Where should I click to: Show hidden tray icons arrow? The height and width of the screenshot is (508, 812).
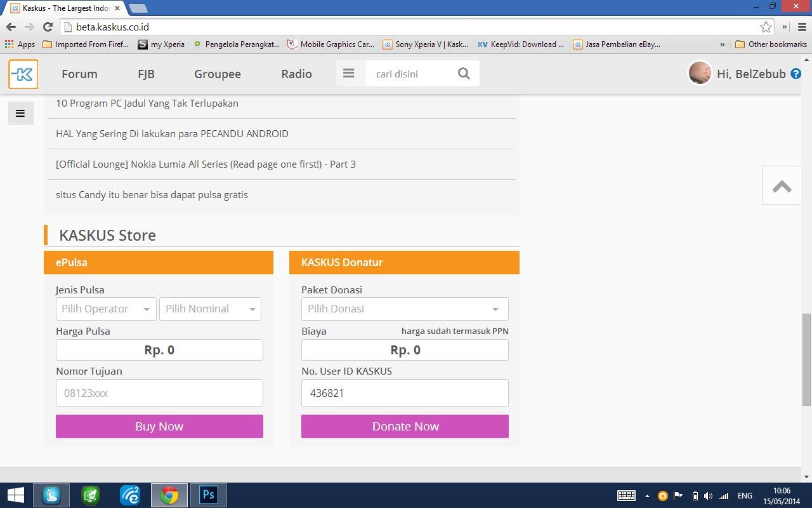pos(647,496)
